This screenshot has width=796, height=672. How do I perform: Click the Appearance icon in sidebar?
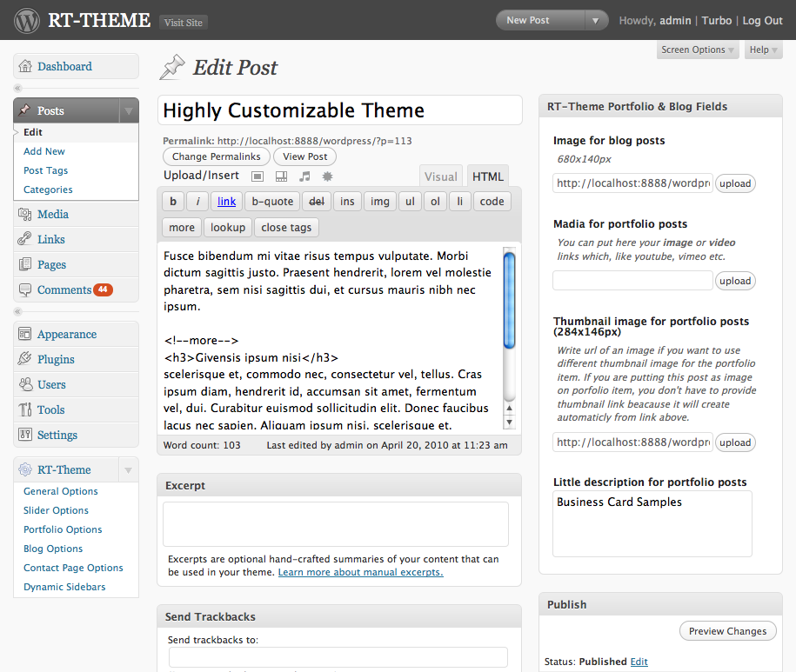[x=25, y=334]
